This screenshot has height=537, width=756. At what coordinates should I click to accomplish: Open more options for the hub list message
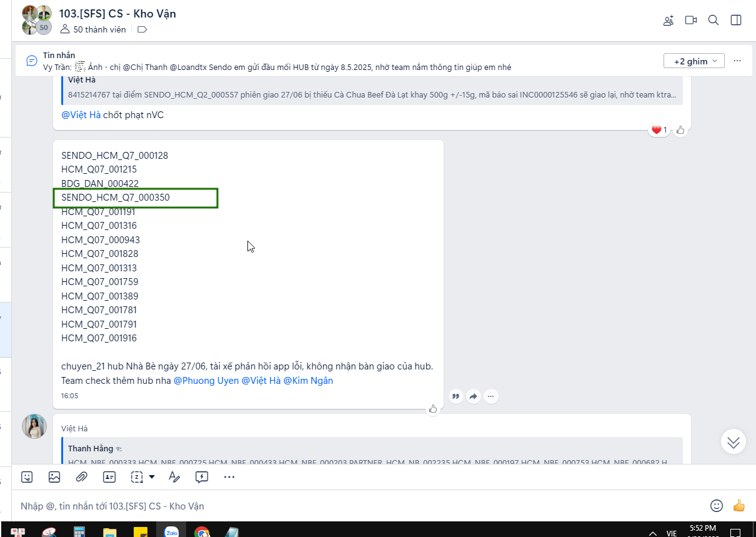[x=491, y=396]
